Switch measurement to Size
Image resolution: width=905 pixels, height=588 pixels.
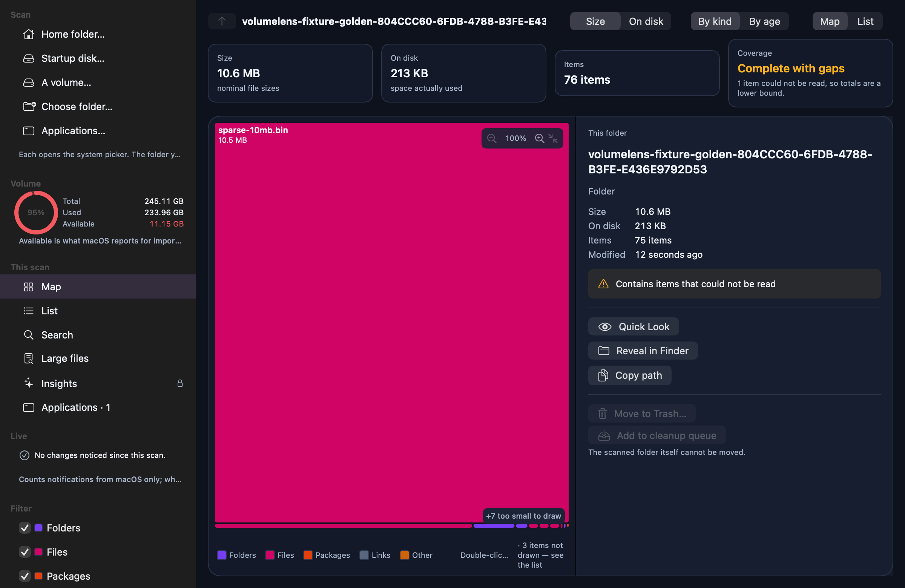pos(595,21)
